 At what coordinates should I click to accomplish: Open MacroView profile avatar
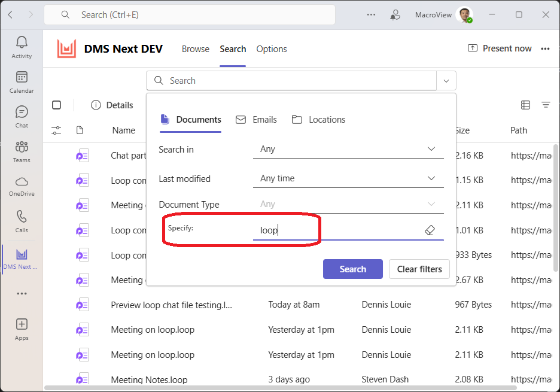(464, 14)
